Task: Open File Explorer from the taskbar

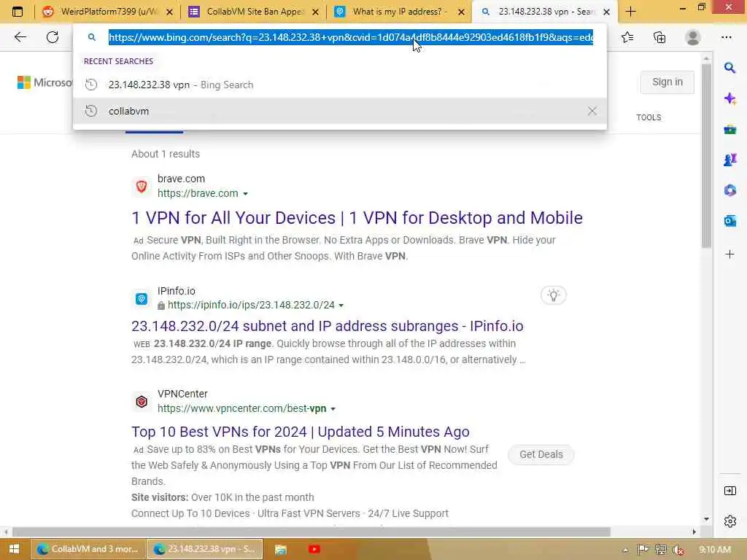Action: 281,549
